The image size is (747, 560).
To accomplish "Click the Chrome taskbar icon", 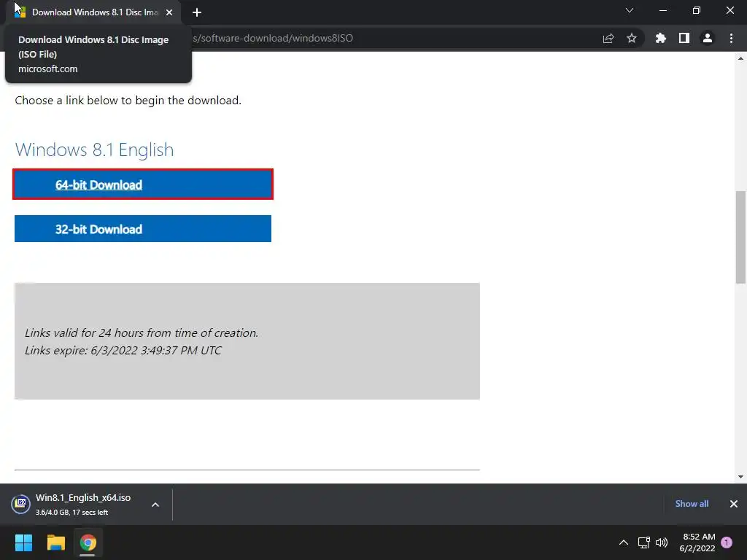I will tap(88, 542).
